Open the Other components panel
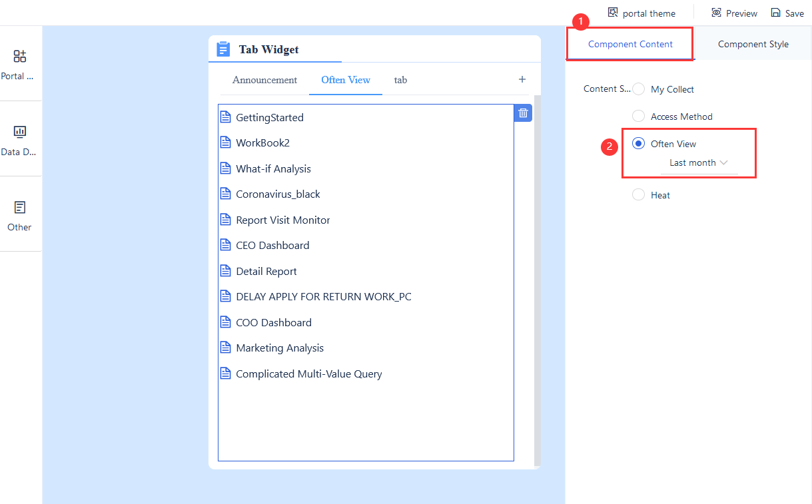Screen dimensions: 812x504 (20, 213)
